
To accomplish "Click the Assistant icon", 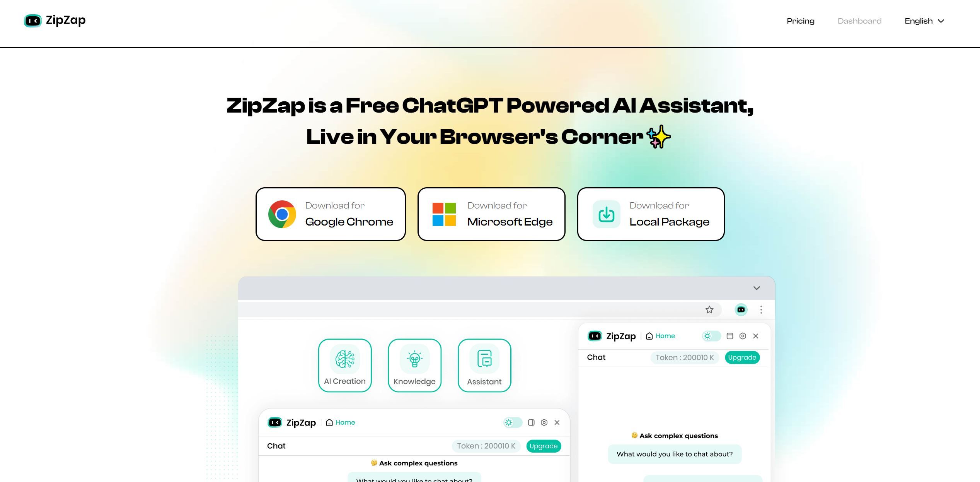I will point(484,365).
